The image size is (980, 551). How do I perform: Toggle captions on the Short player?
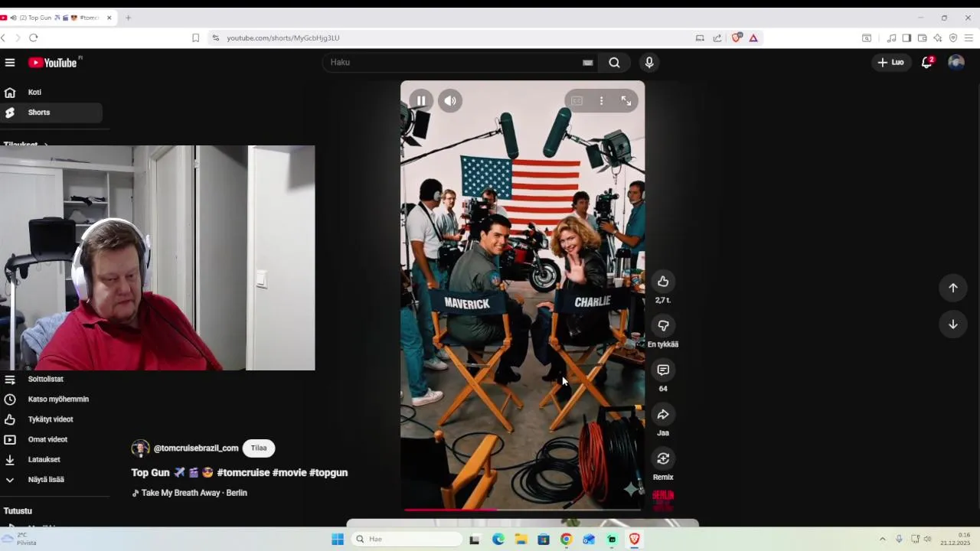(577, 100)
